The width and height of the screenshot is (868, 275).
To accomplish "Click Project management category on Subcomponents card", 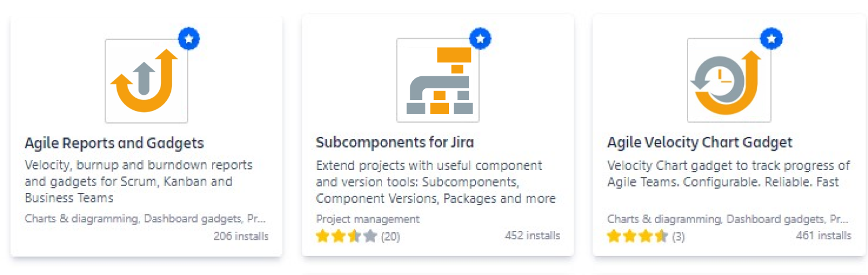I will (x=368, y=219).
